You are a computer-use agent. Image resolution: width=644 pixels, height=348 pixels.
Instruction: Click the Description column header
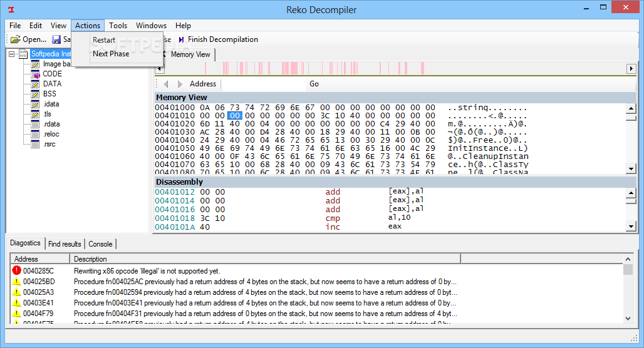tap(266, 259)
